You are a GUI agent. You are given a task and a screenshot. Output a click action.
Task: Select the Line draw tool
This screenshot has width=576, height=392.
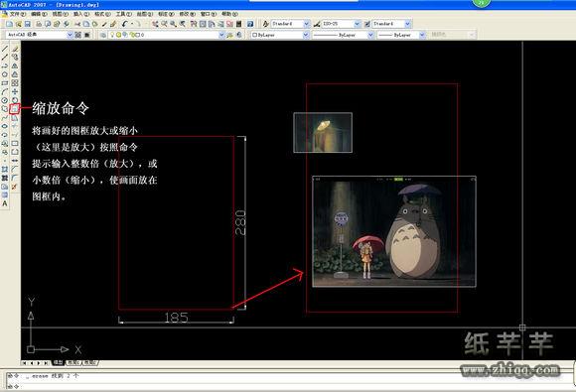5,49
